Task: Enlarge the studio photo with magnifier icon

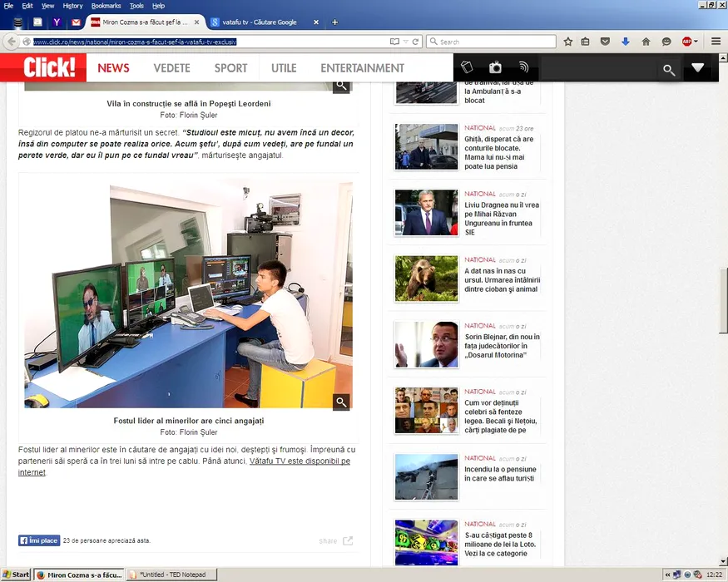Action: pyautogui.click(x=341, y=402)
